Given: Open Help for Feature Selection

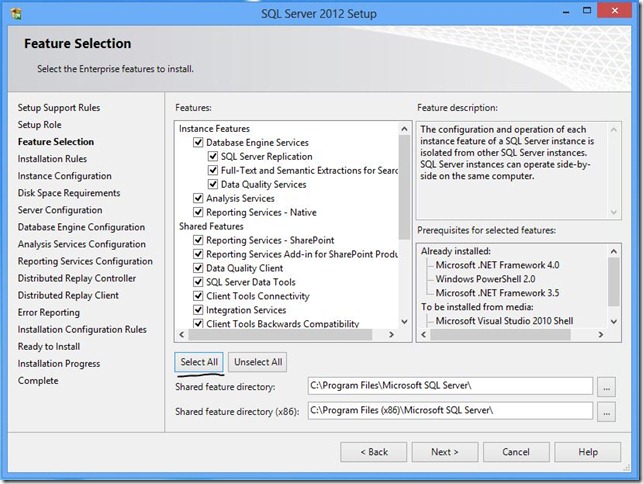Looking at the screenshot, I should [588, 452].
